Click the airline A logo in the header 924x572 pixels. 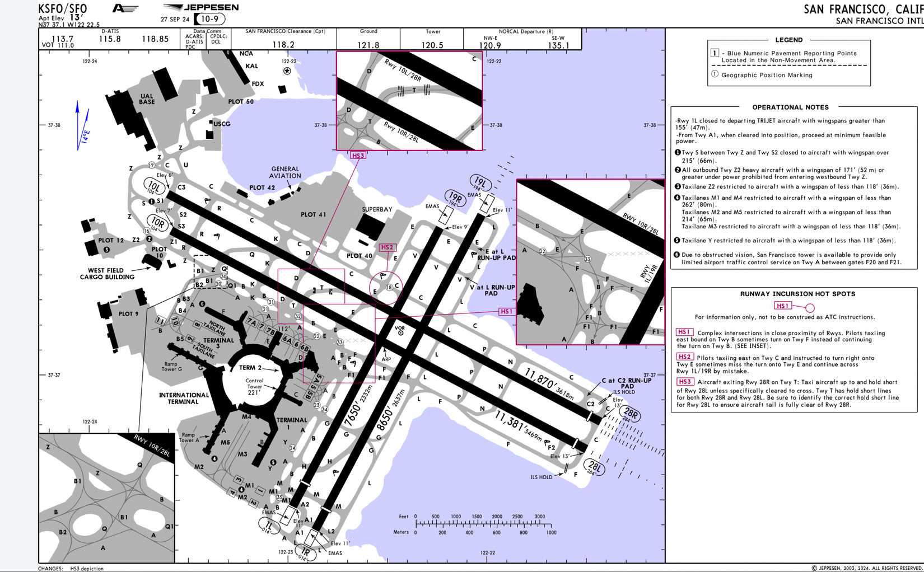125,8
